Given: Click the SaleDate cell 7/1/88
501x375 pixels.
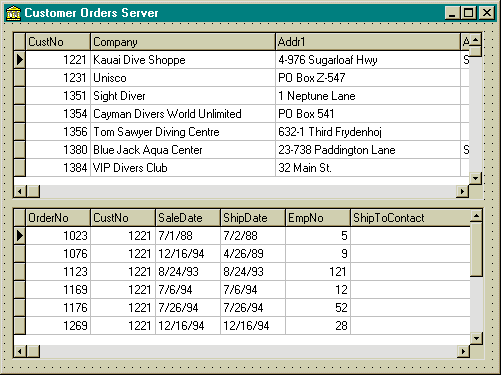Looking at the screenshot, I should (188, 236).
